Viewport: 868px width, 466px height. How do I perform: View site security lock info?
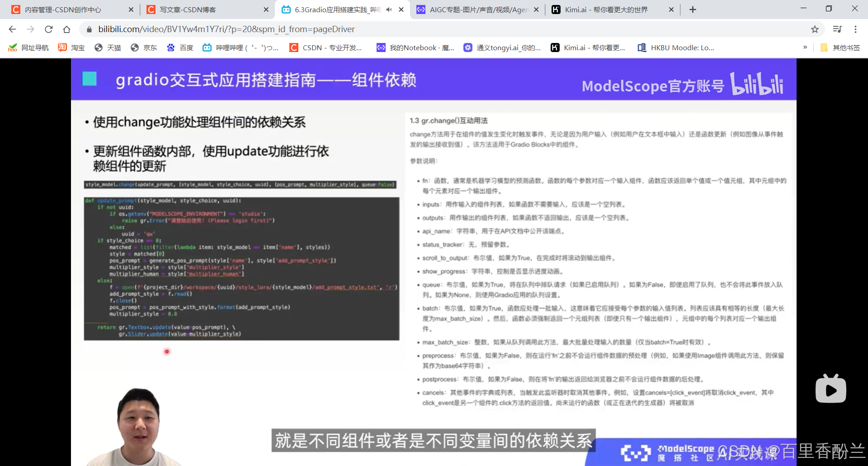89,29
